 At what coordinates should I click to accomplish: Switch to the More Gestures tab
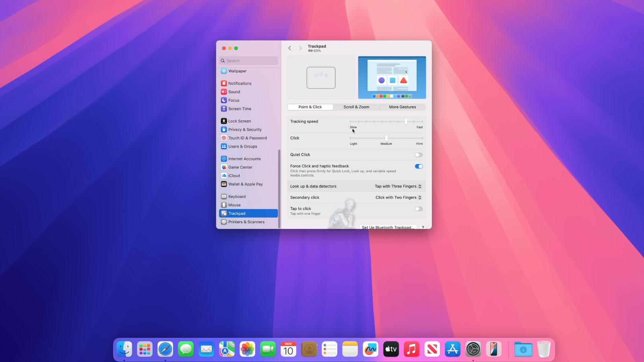402,107
